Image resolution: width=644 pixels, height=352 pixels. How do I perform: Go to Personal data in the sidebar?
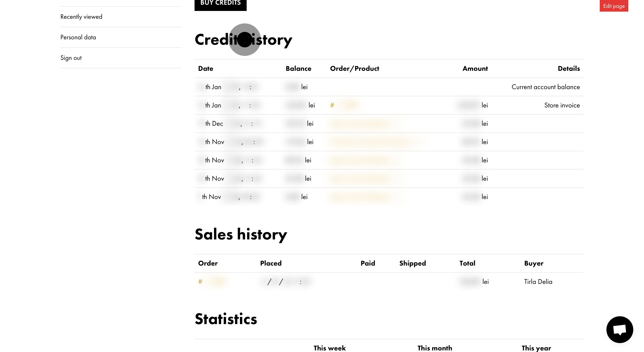(x=78, y=38)
